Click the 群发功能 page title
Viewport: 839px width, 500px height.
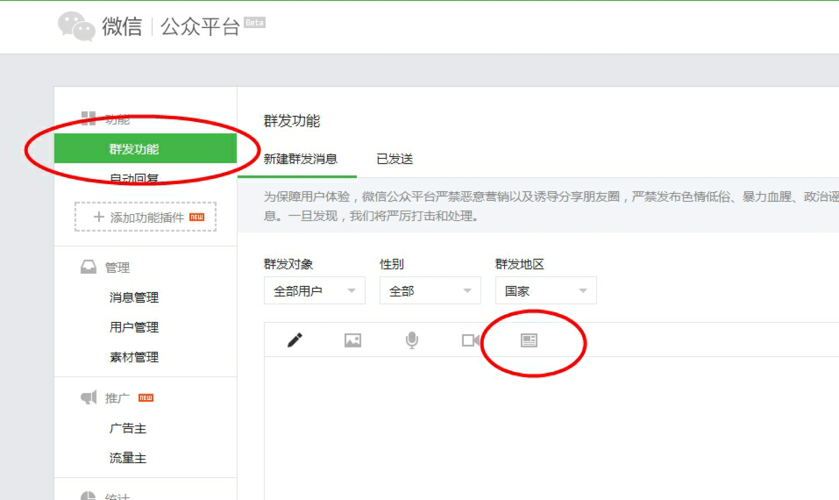[x=292, y=121]
